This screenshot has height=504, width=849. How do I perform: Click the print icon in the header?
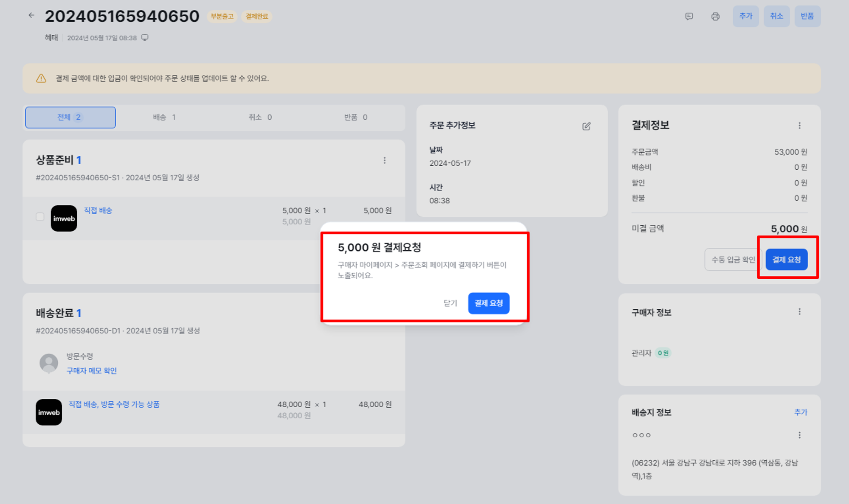[x=715, y=16]
